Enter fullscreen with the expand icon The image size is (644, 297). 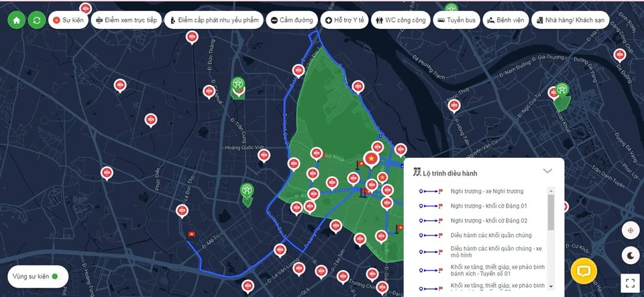click(x=631, y=282)
